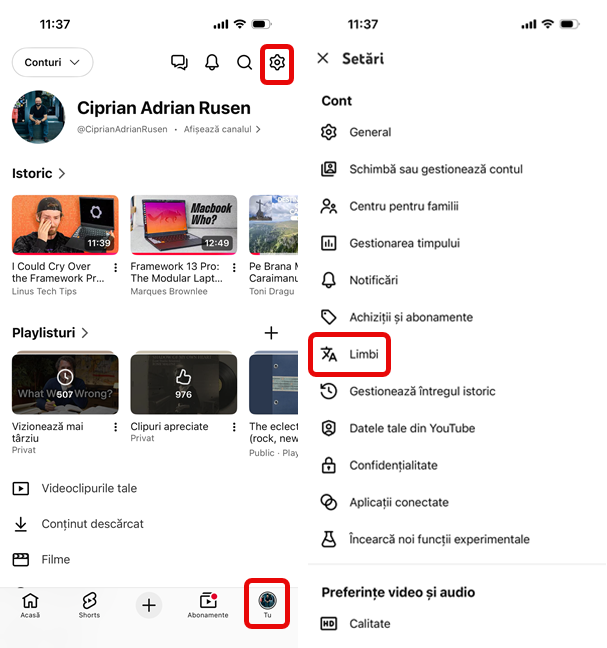Viewport: 607px width, 648px height.
Task: Expand the Conturi accounts dropdown
Action: 52,62
